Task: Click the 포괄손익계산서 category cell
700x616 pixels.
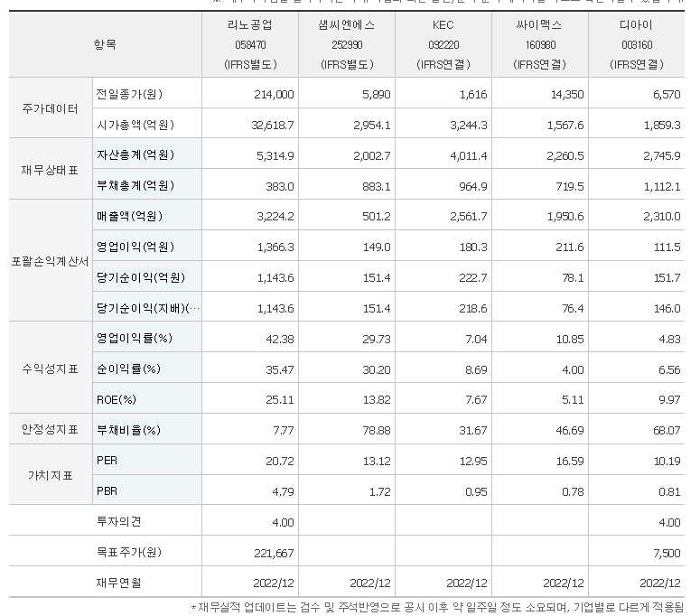Action: 50,262
